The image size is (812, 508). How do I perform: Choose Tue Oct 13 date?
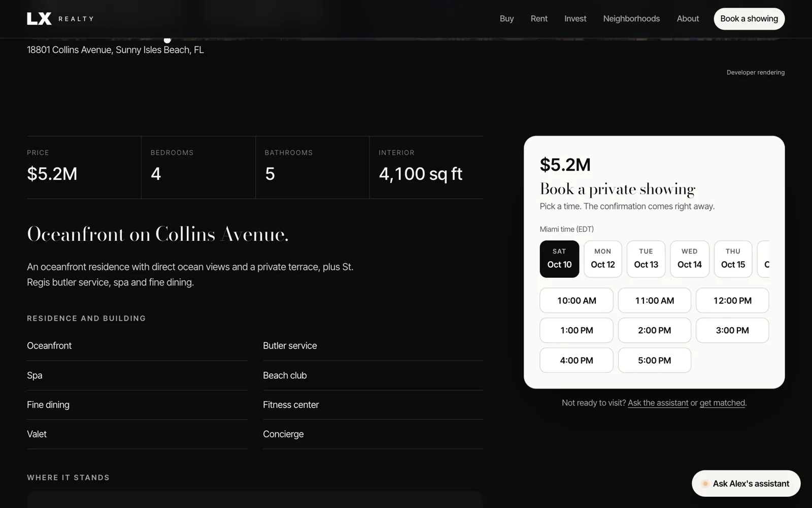(x=646, y=259)
